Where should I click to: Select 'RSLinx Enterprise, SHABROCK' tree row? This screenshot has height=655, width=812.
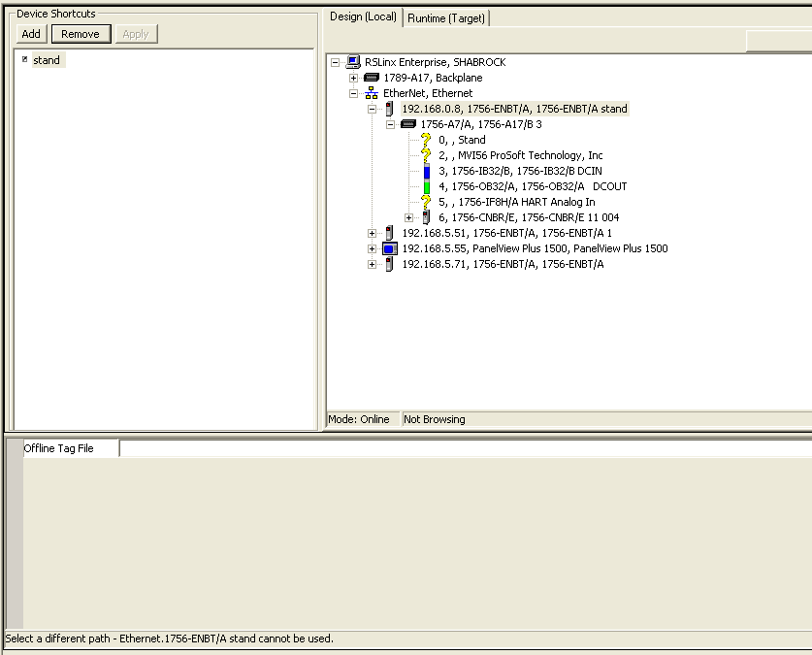(435, 62)
